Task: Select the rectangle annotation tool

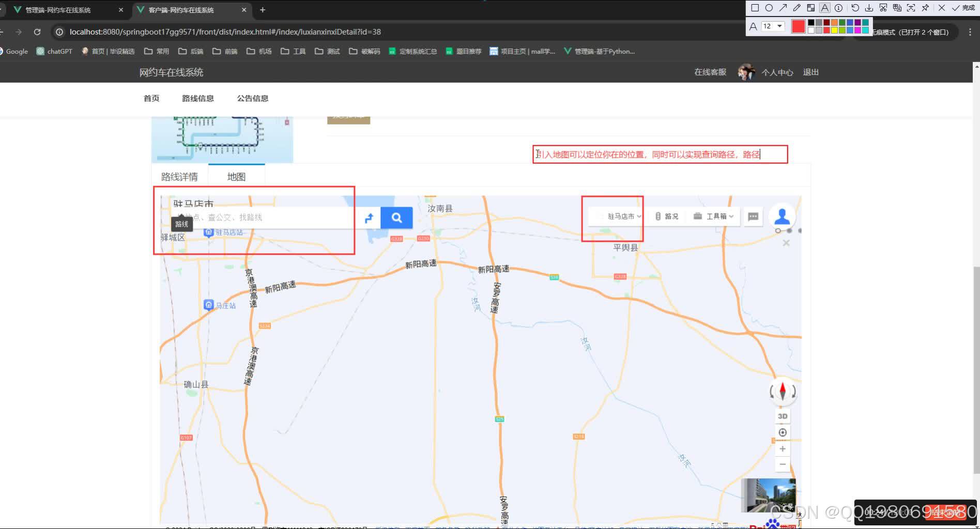Action: tap(755, 8)
